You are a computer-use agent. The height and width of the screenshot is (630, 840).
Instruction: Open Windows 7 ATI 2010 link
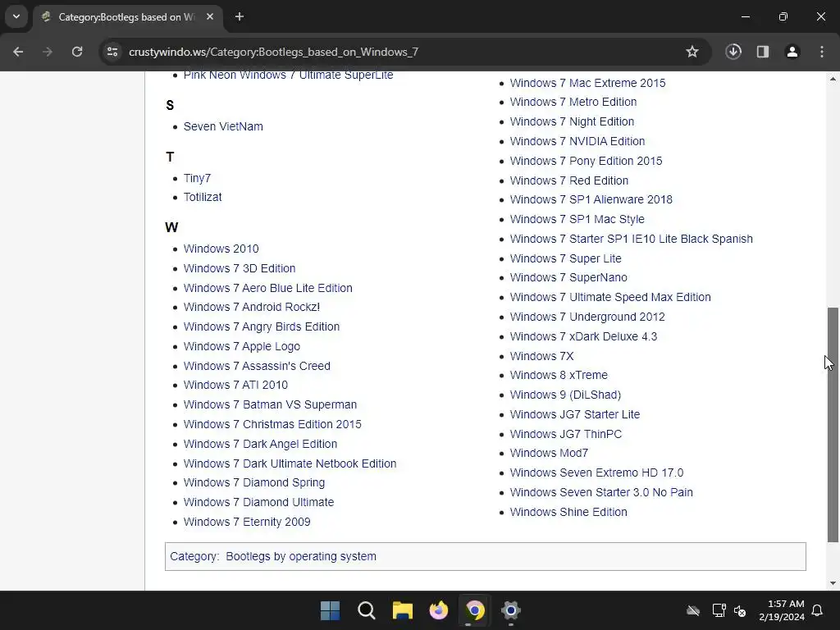point(235,386)
